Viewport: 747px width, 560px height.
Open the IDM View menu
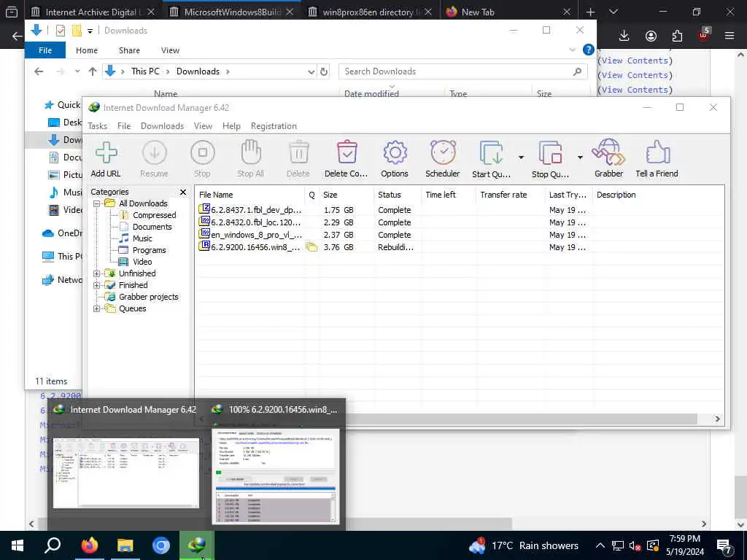coord(203,126)
